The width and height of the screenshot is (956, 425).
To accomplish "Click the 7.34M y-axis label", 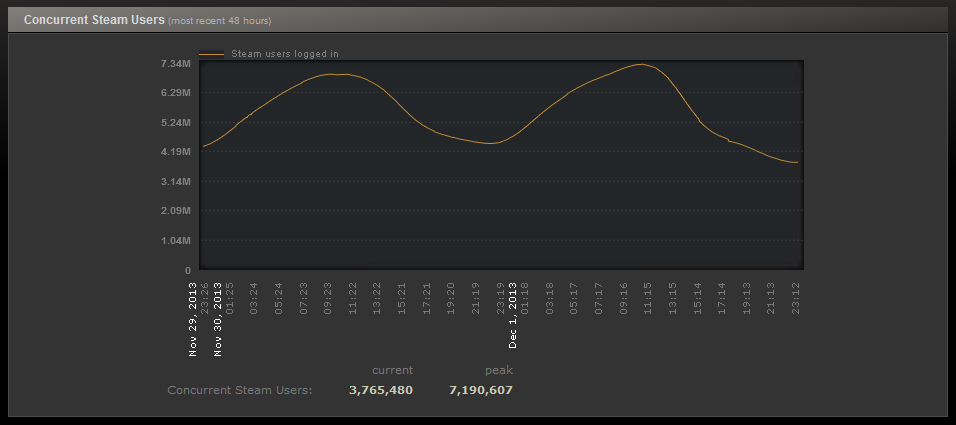I will pos(174,64).
